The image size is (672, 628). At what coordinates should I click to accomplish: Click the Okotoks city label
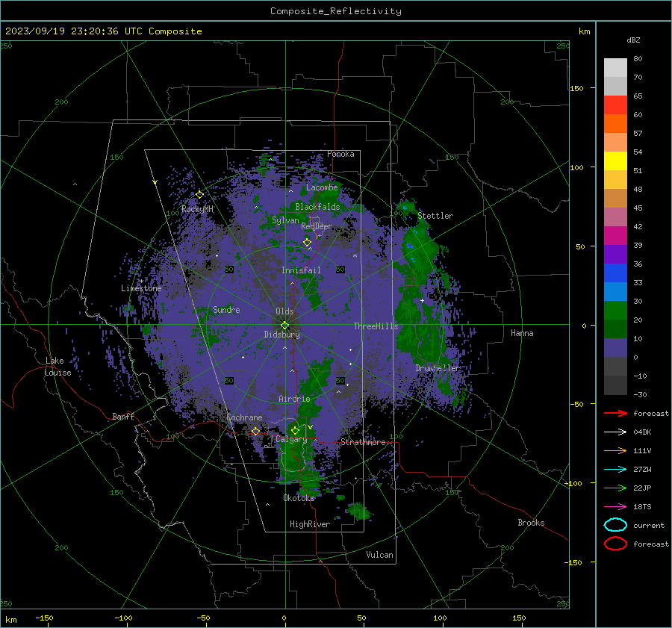point(299,497)
